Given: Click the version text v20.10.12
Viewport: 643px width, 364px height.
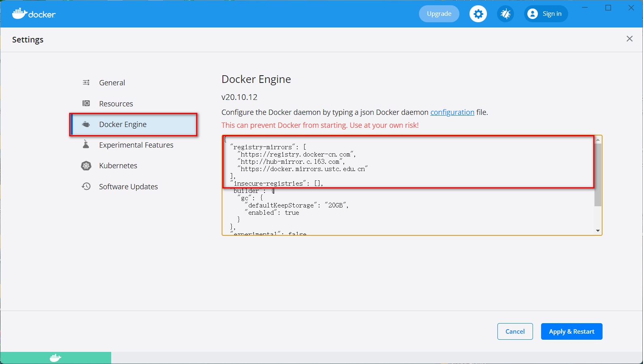Looking at the screenshot, I should coord(239,97).
